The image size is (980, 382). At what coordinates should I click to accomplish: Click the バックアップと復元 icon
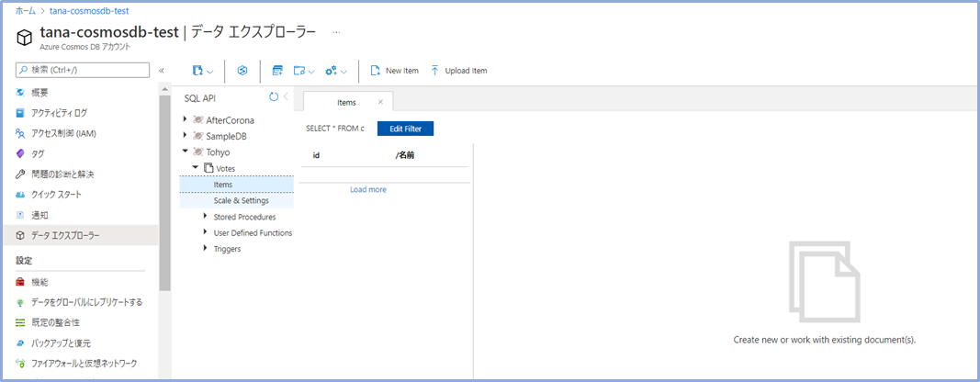(20, 343)
